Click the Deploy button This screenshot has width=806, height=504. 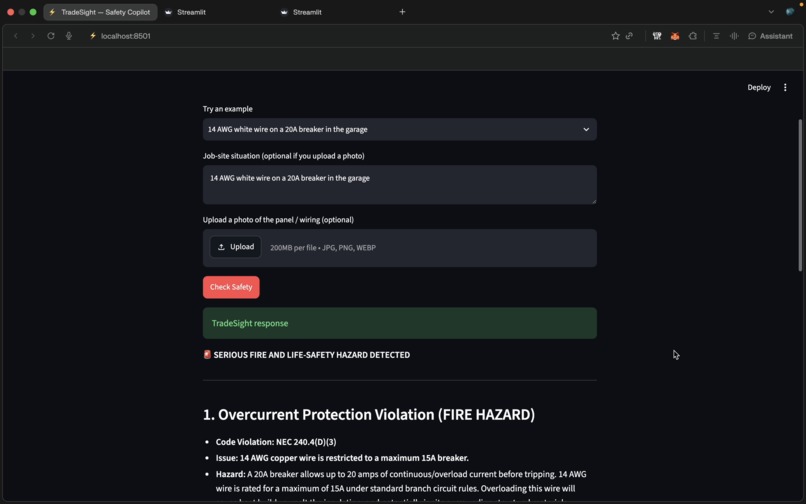[x=759, y=87]
